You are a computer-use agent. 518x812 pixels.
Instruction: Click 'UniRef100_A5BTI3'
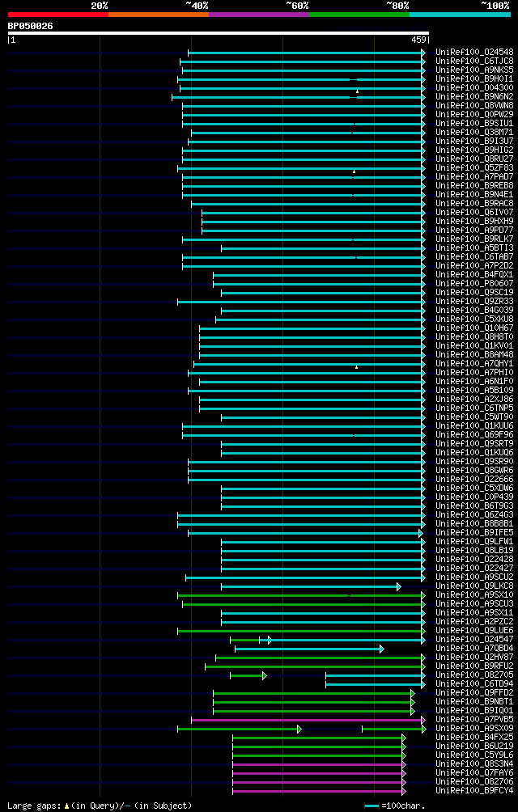474,248
